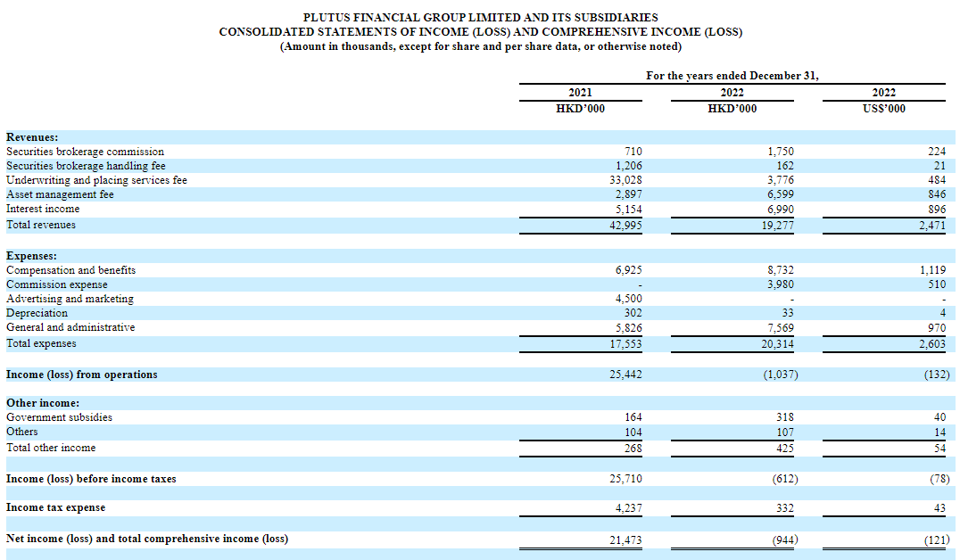This screenshot has width=960, height=560.
Task: Click the 'Interest income' row label
Action: point(43,209)
